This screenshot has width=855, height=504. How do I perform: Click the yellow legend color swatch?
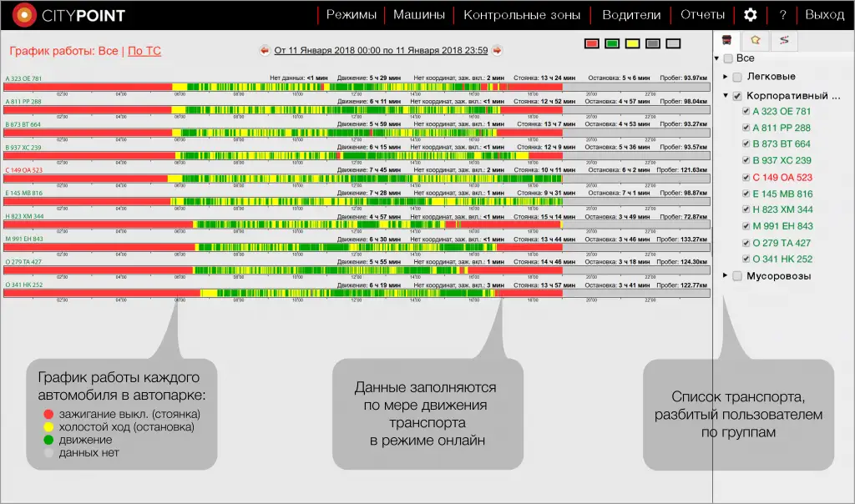coord(633,43)
